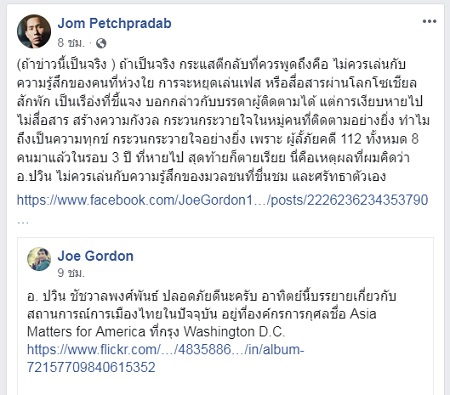Click Joe Gordon's shared post text
Viewport: 450px width, 395px height.
coord(212,314)
